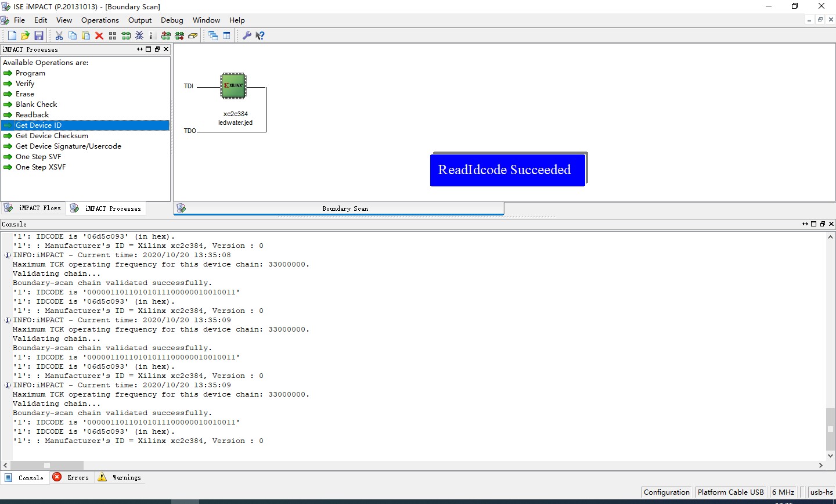Select One Step SVF operation
This screenshot has width=836, height=504.
pos(38,157)
